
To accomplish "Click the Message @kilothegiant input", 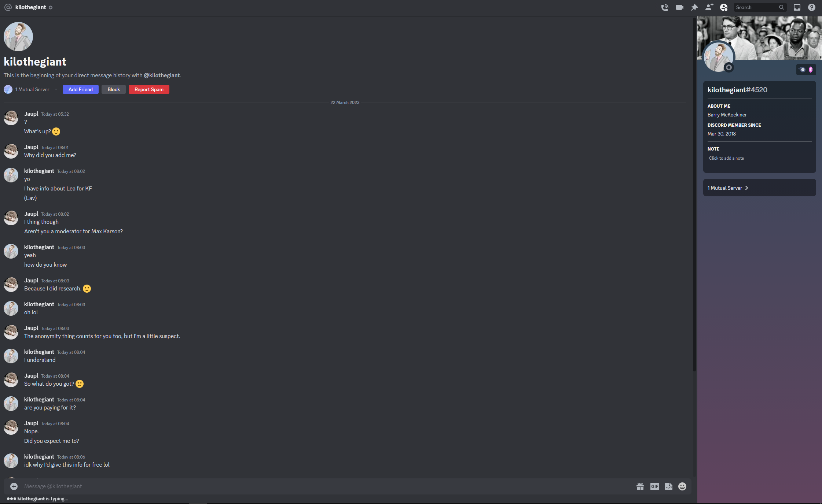I will (x=326, y=486).
